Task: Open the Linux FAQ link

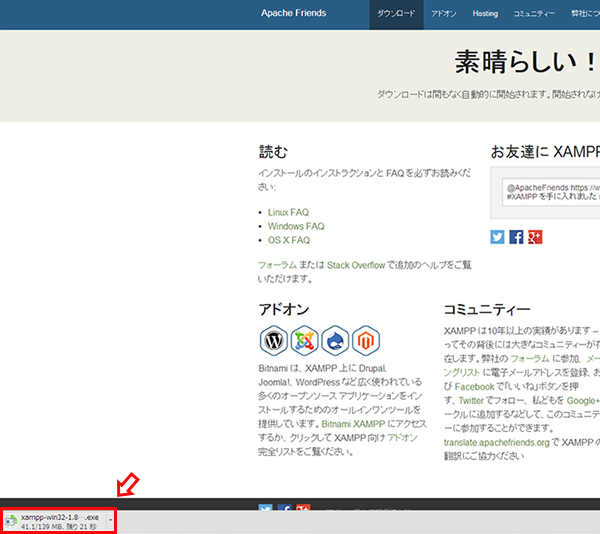Action: [288, 212]
